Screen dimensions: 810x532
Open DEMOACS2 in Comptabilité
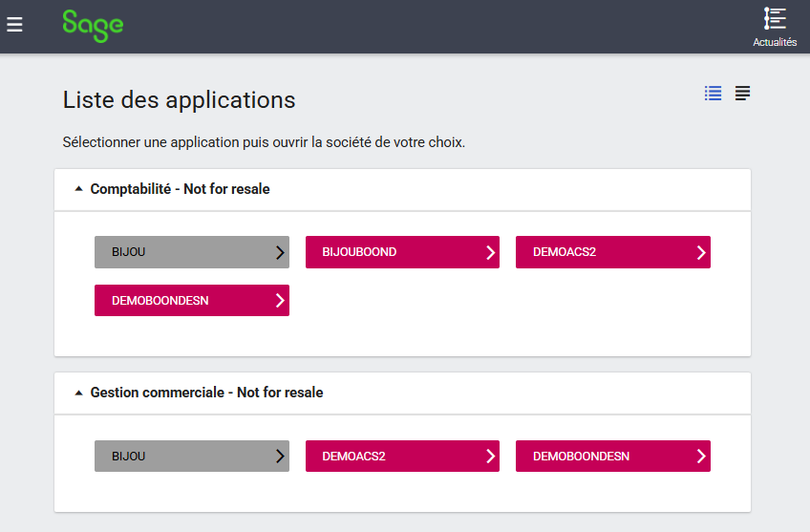pos(602,252)
